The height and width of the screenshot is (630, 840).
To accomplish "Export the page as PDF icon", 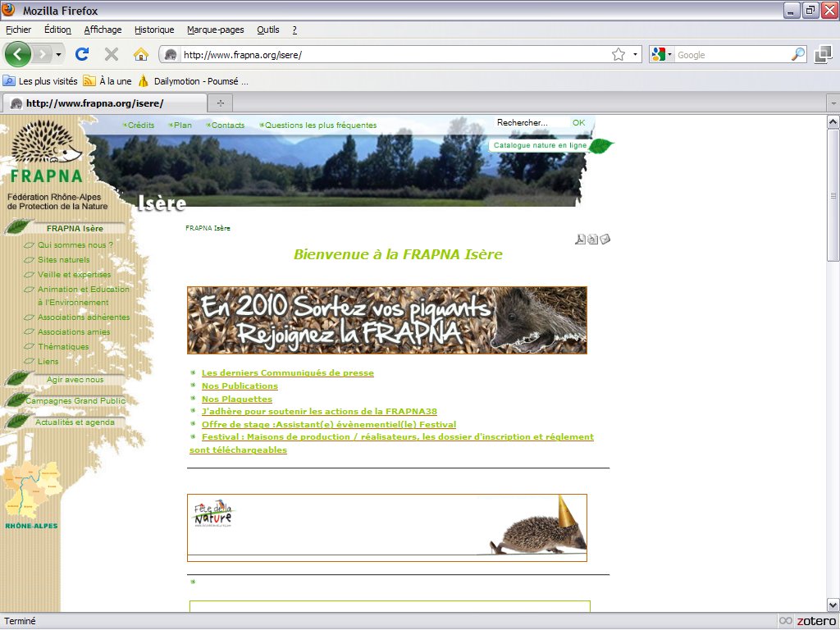I will pyautogui.click(x=580, y=240).
